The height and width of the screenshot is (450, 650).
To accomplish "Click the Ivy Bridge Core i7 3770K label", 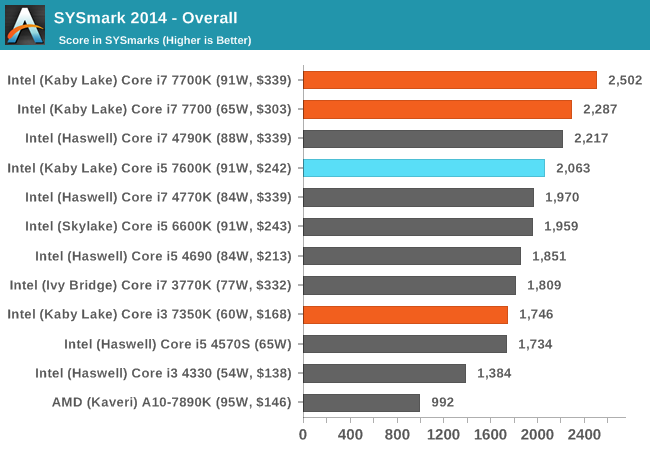I will (150, 285).
